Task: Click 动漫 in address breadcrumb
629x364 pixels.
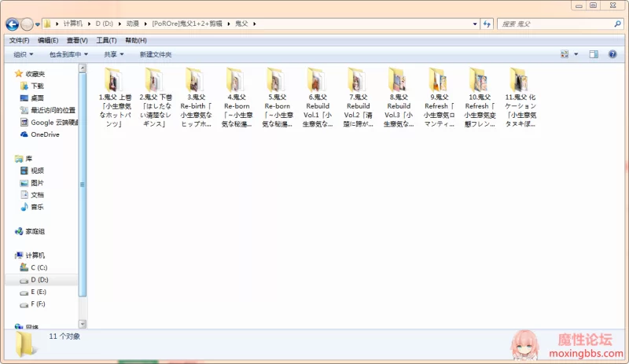Action: tap(133, 24)
